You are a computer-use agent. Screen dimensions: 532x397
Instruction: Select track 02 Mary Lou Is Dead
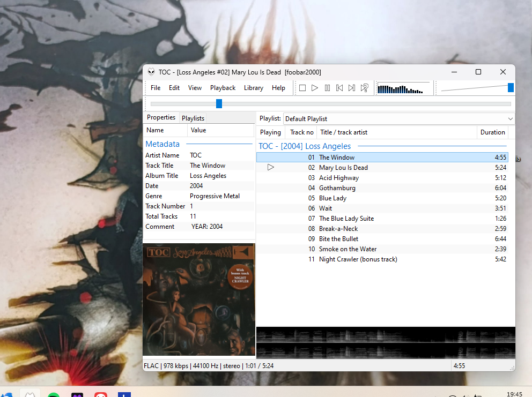coord(382,168)
